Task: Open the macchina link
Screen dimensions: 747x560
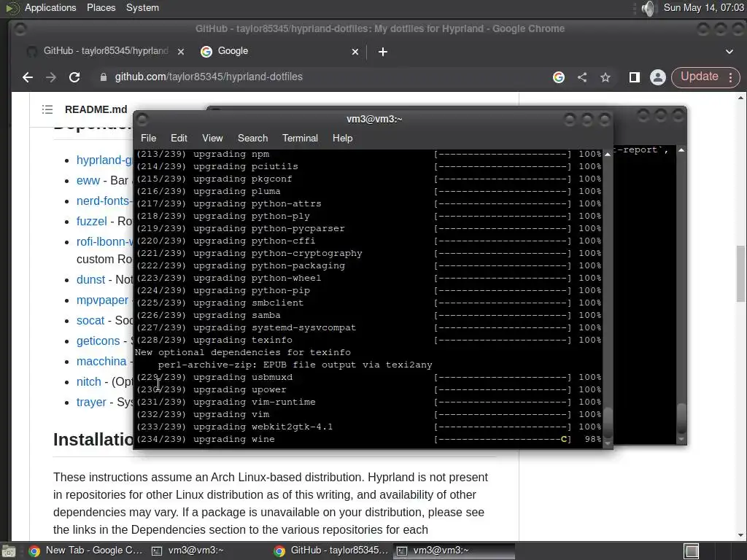Action: [x=101, y=362]
